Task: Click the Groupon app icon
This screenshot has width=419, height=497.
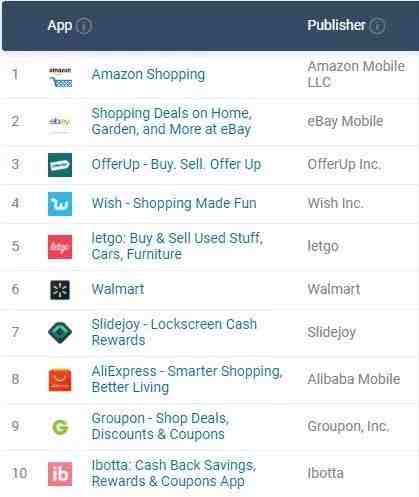Action: (x=60, y=427)
